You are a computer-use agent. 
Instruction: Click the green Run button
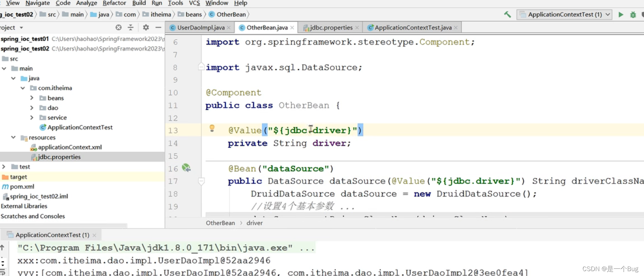tap(621, 15)
